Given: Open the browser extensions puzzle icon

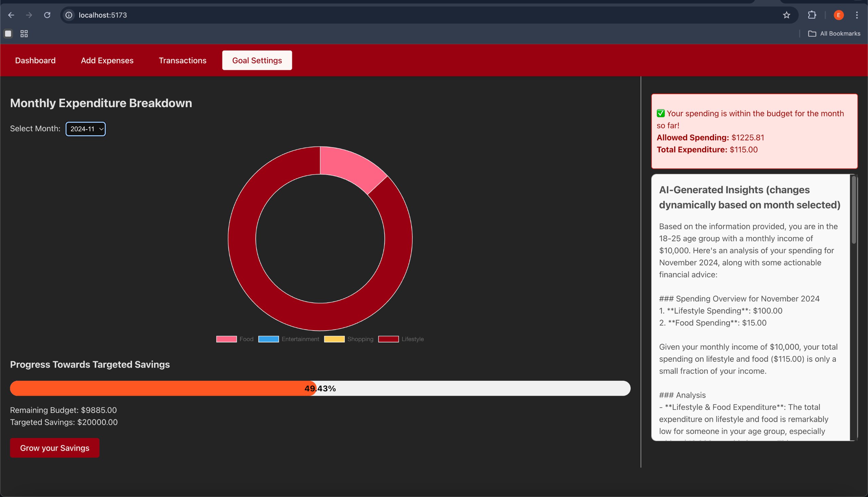Looking at the screenshot, I should click(812, 15).
